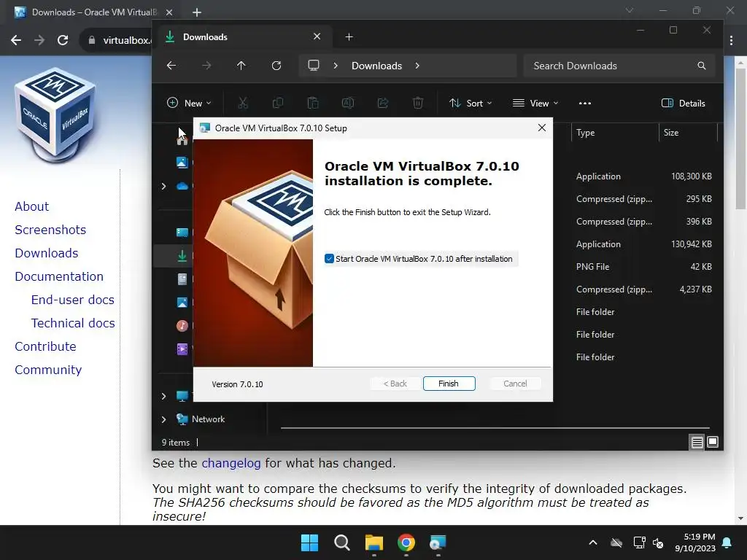Go up one folder in Explorer
The image size is (747, 560).
click(x=241, y=66)
